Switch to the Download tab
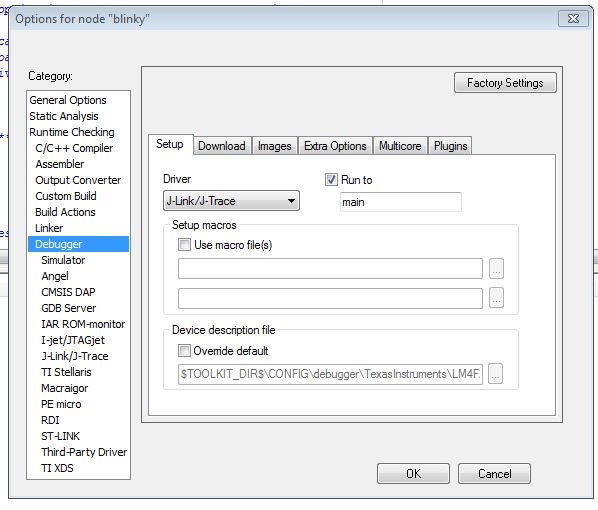 tap(222, 146)
